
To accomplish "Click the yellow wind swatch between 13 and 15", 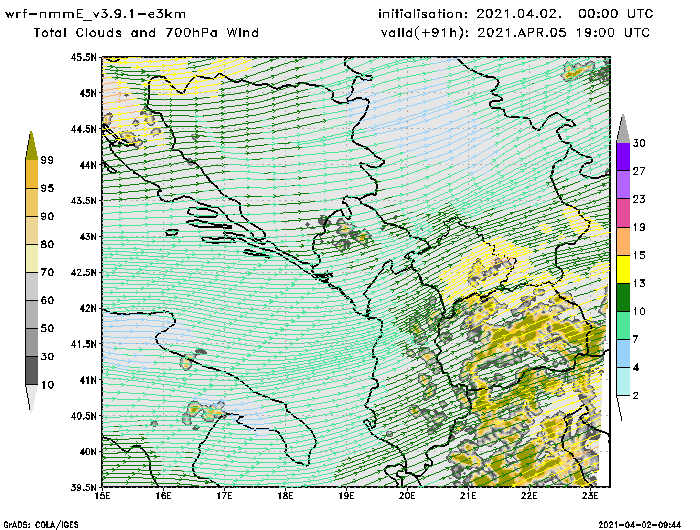I will [x=623, y=269].
